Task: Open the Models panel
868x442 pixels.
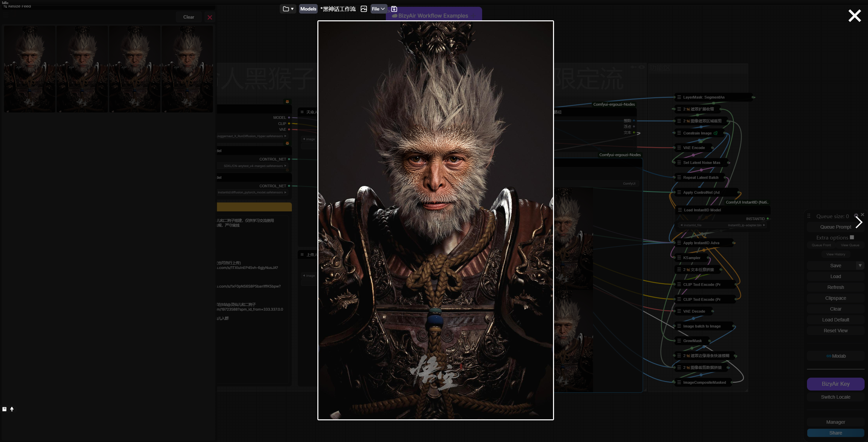Action: 308,9
